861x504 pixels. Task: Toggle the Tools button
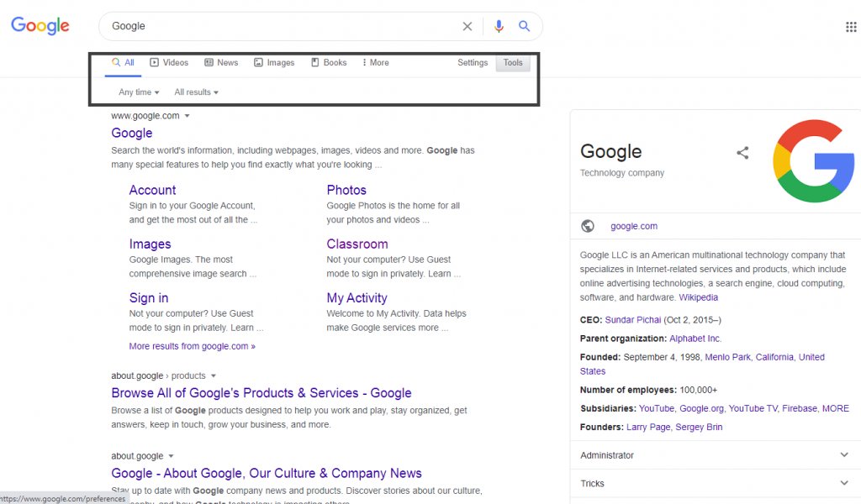(513, 63)
